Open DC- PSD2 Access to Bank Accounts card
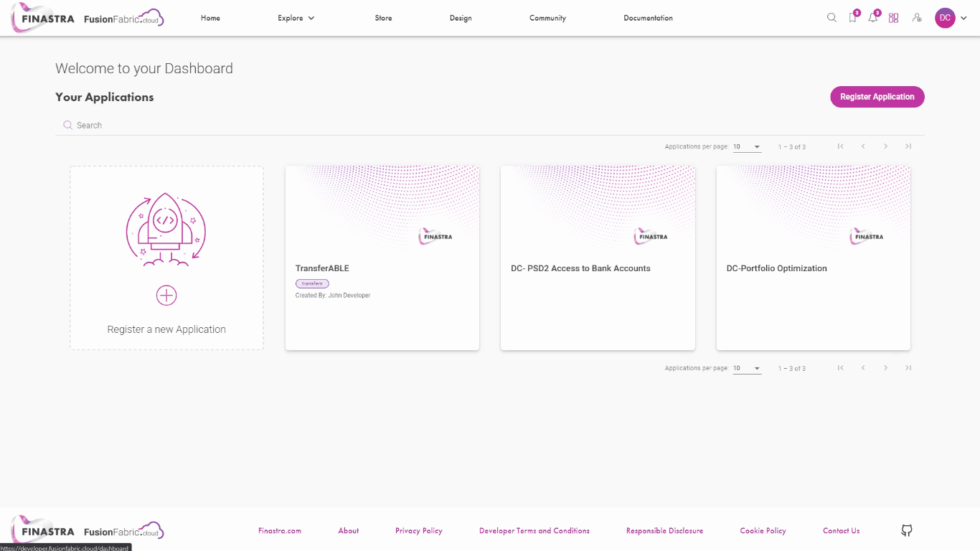 click(x=598, y=258)
